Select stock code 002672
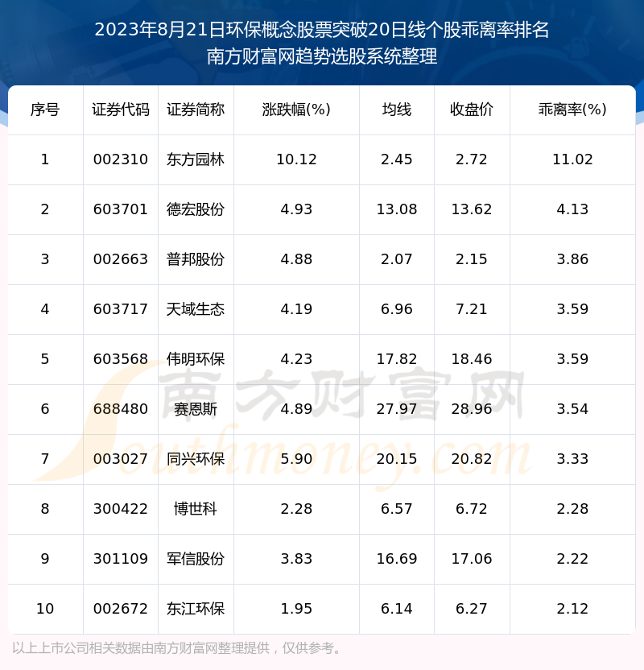Image resolution: width=644 pixels, height=670 pixels. [x=121, y=610]
